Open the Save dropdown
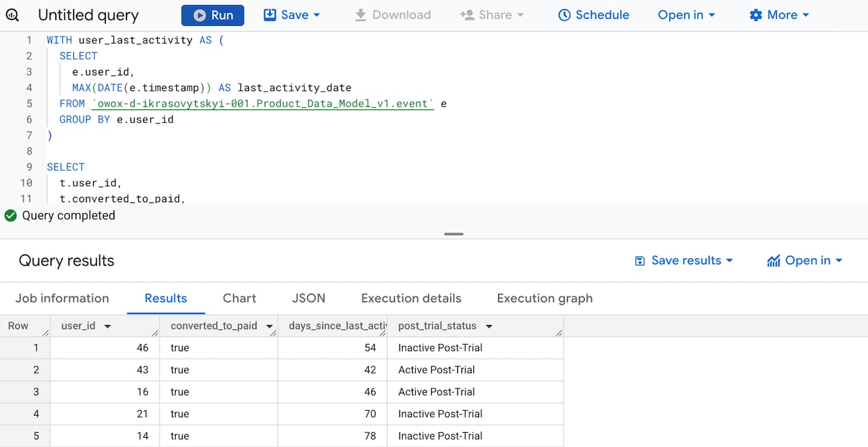This screenshot has width=868, height=447. (292, 15)
